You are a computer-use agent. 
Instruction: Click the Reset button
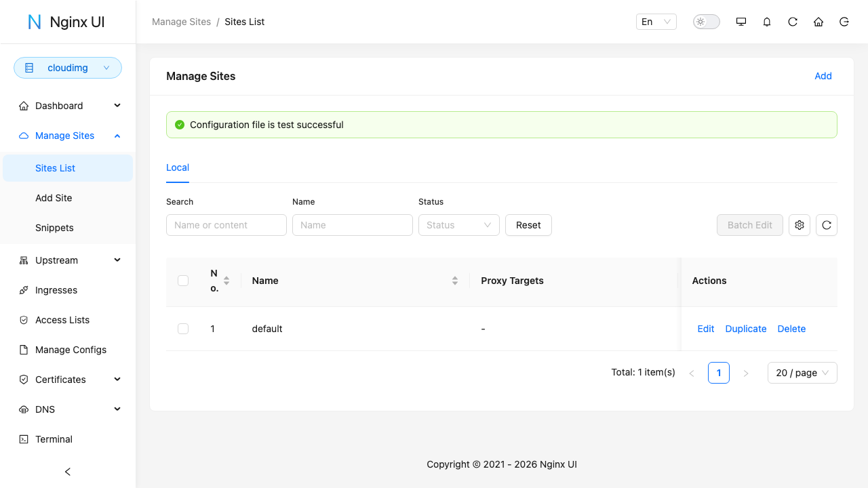(528, 225)
